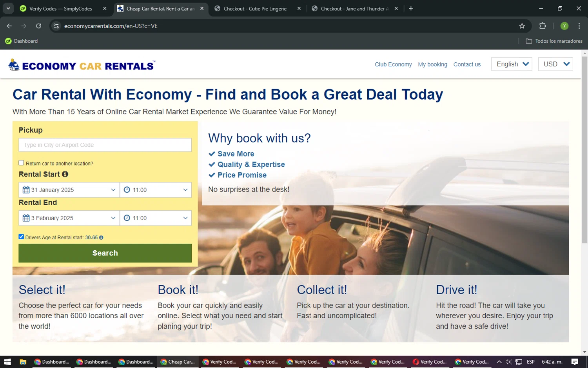Image resolution: width=588 pixels, height=368 pixels.
Task: Click clock icon in Rental End time
Action: click(x=127, y=218)
